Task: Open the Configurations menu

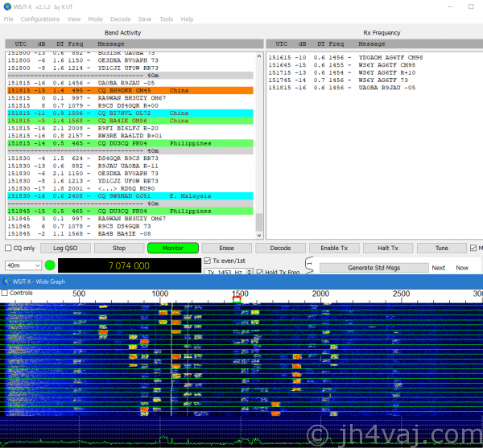Action: (40, 18)
